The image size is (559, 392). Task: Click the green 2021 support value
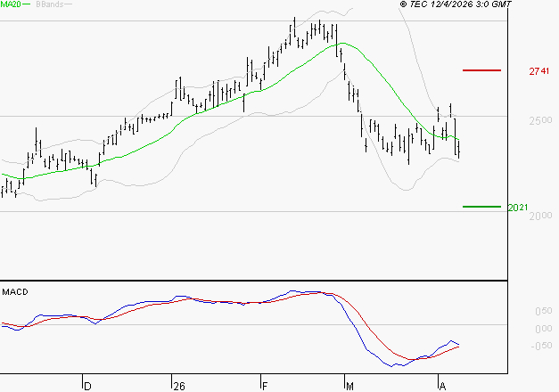click(x=518, y=208)
